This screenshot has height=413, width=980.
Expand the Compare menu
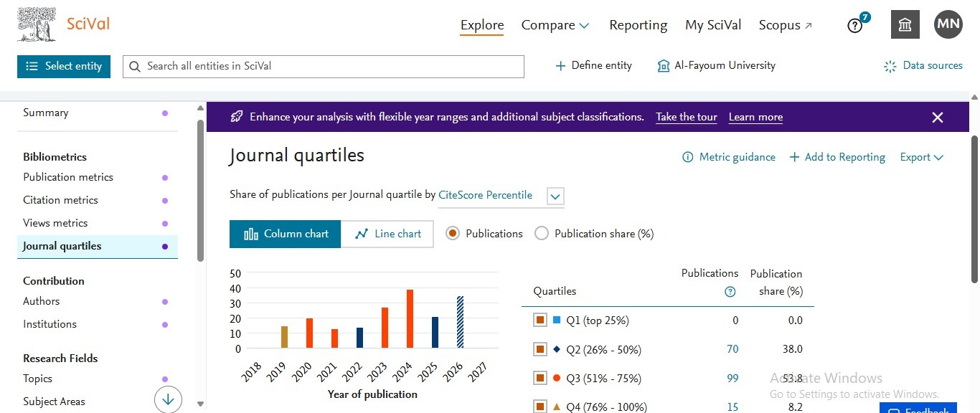point(555,25)
